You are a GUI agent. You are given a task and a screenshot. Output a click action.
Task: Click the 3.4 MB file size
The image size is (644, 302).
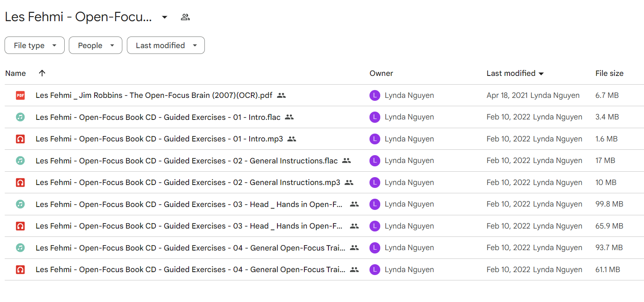[x=607, y=117]
